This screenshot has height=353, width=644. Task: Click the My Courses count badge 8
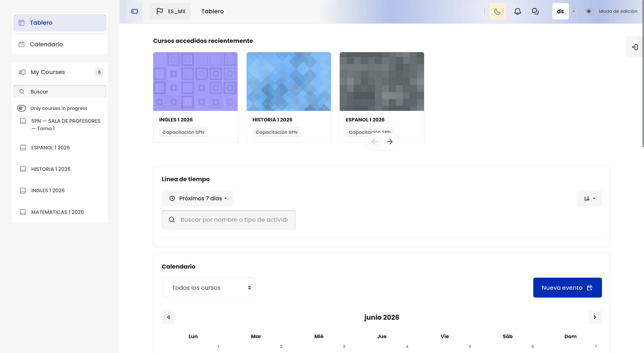99,72
